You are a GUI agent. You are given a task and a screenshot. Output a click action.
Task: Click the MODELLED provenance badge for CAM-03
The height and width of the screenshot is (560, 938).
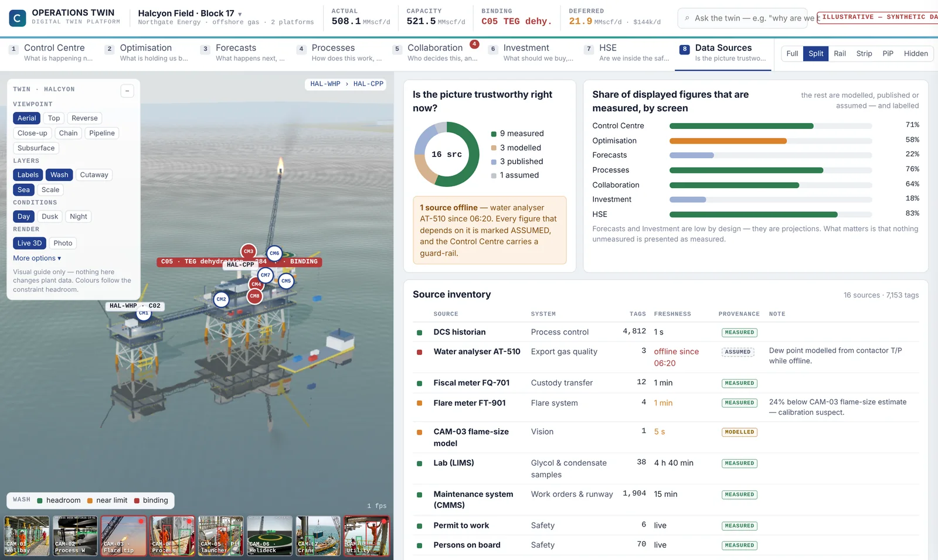click(739, 432)
